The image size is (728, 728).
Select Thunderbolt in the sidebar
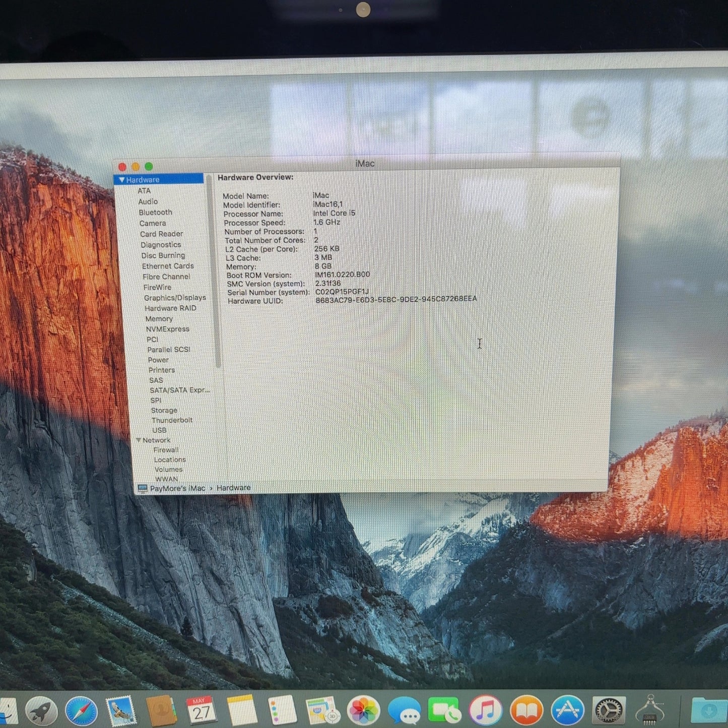172,420
